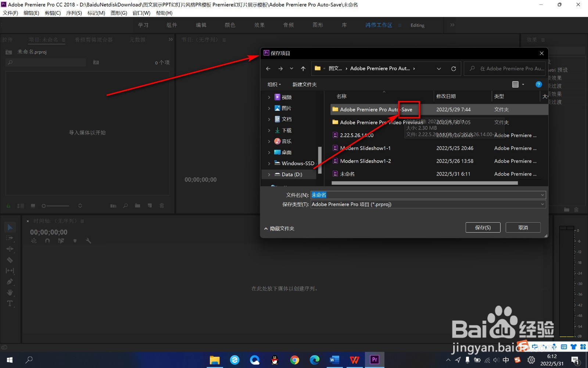The width and height of the screenshot is (588, 368).
Task: Expand the 视频 tree node
Action: 269,98
